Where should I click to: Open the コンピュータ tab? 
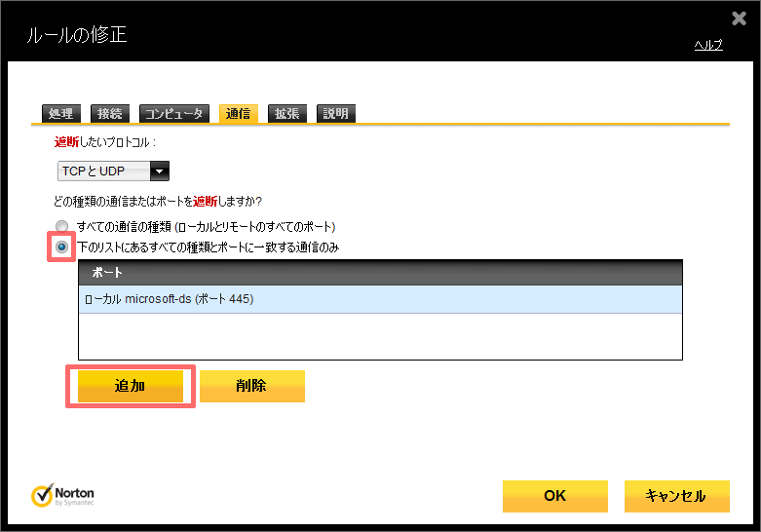pos(174,114)
